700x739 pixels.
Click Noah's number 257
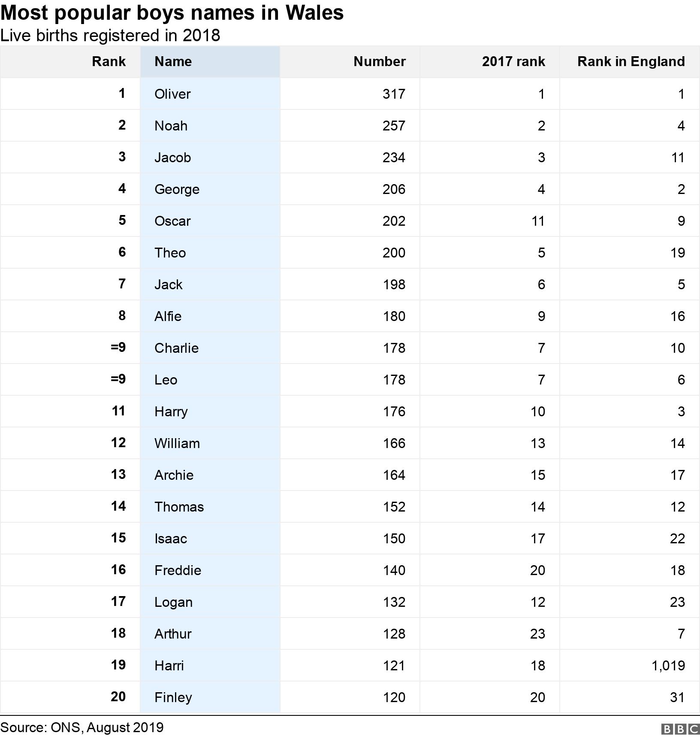(x=394, y=125)
